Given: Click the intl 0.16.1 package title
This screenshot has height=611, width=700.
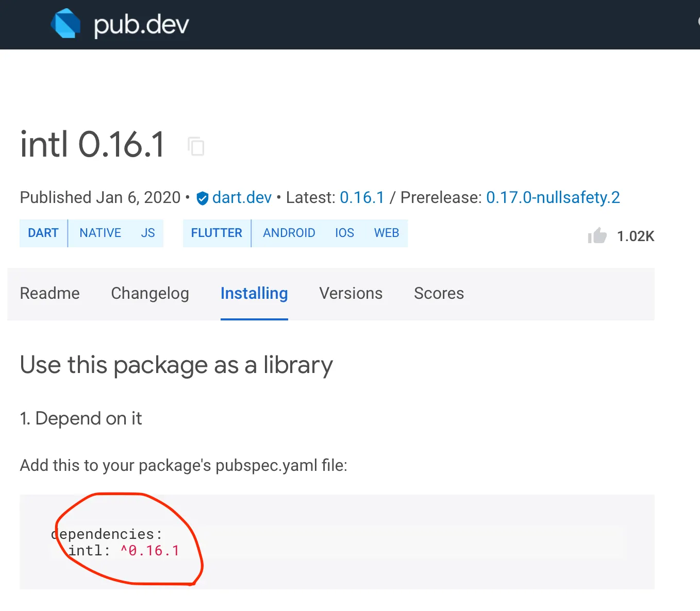Looking at the screenshot, I should [x=92, y=144].
